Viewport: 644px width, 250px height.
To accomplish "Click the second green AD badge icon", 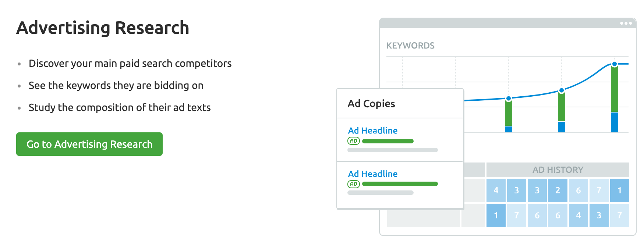I will [x=353, y=184].
